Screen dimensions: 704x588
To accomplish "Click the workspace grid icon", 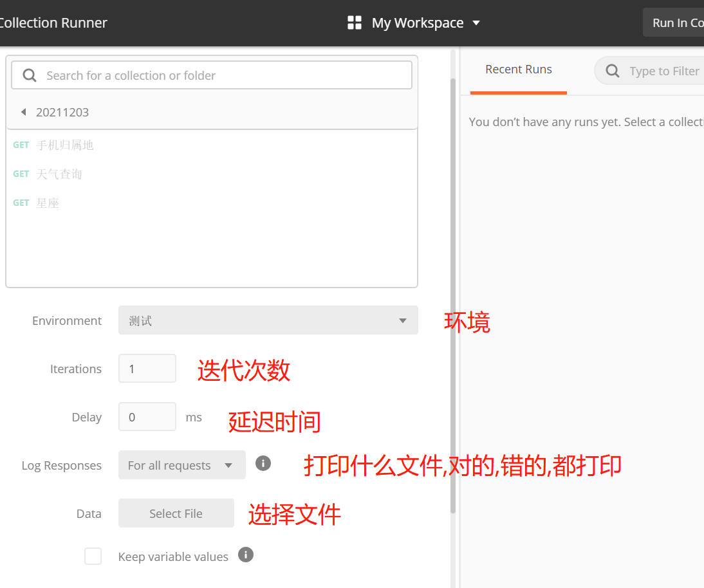I will [354, 23].
